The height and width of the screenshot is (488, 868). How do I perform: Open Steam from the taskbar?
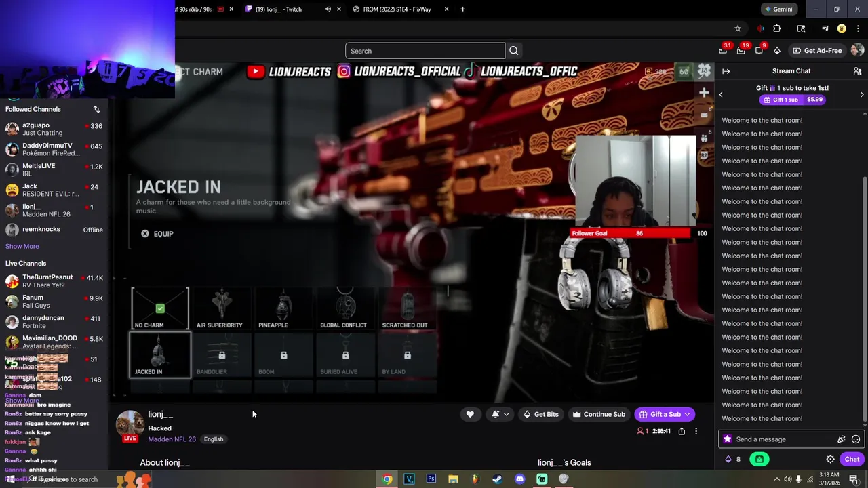(x=497, y=479)
